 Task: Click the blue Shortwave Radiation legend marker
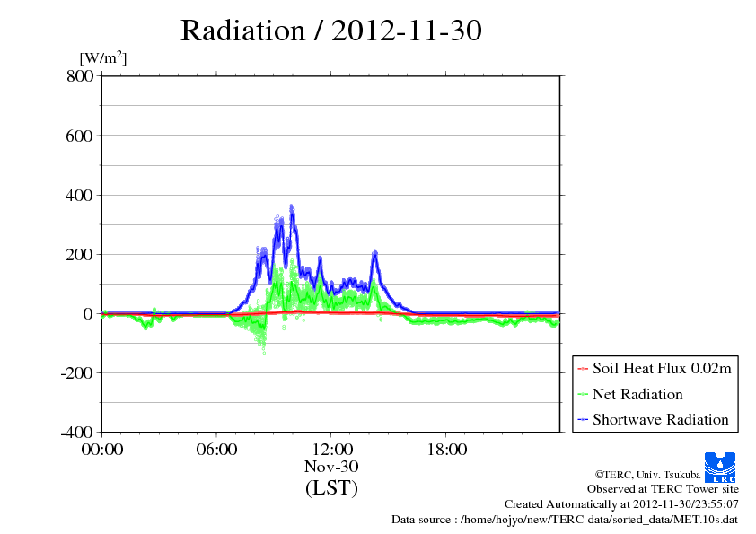tap(583, 419)
